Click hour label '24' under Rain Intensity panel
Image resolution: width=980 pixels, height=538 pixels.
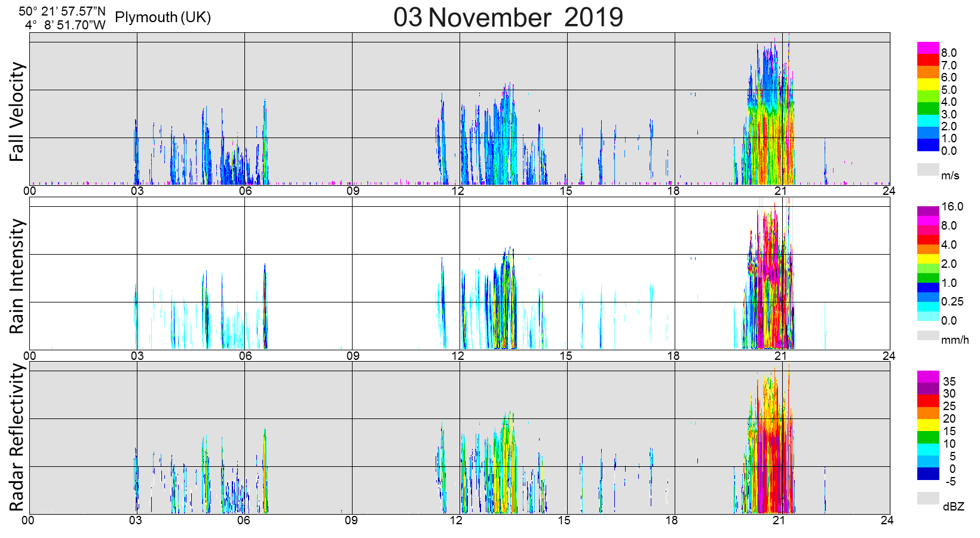(889, 356)
